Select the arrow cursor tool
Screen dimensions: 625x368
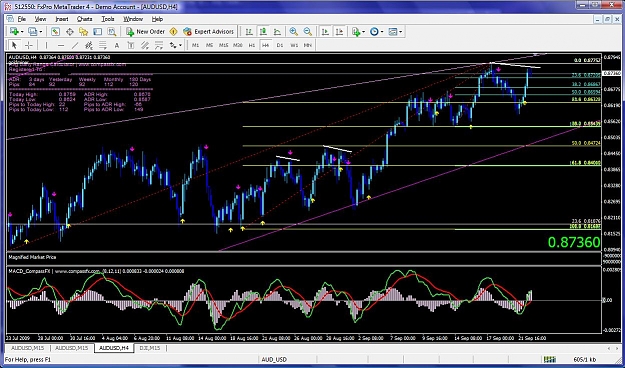click(14, 45)
